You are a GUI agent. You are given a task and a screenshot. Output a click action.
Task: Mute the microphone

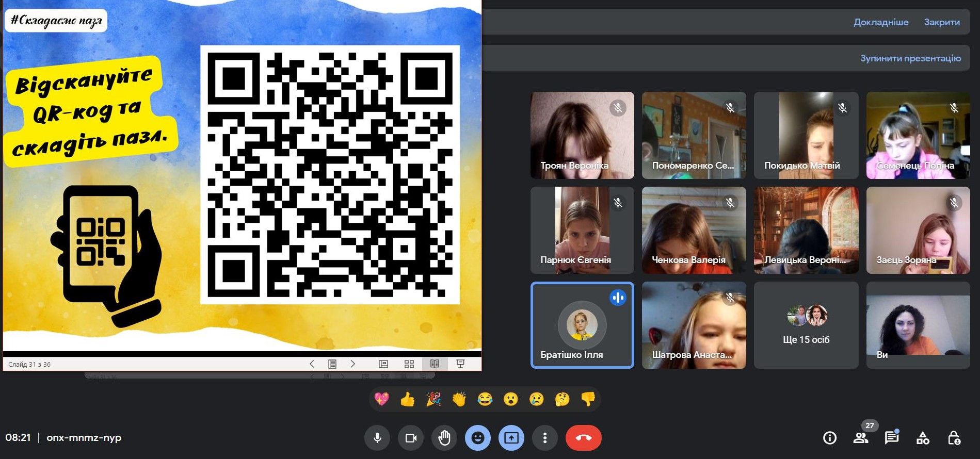coord(377,438)
